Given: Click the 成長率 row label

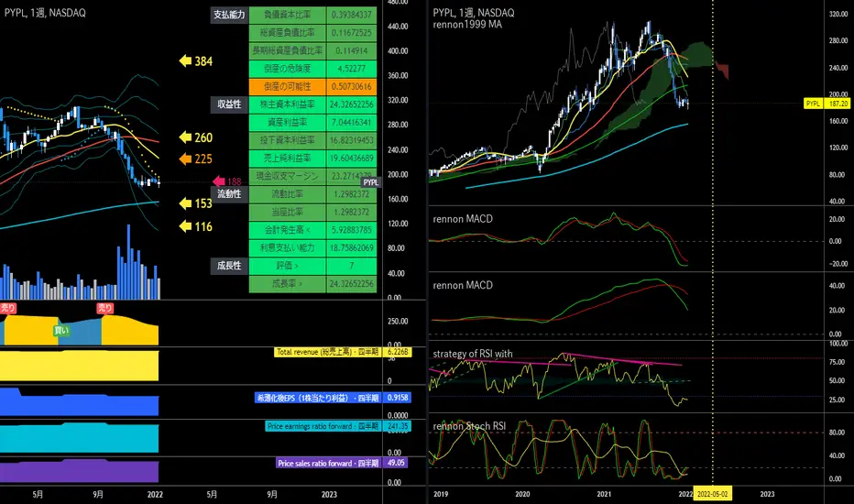Looking at the screenshot, I should (288, 284).
